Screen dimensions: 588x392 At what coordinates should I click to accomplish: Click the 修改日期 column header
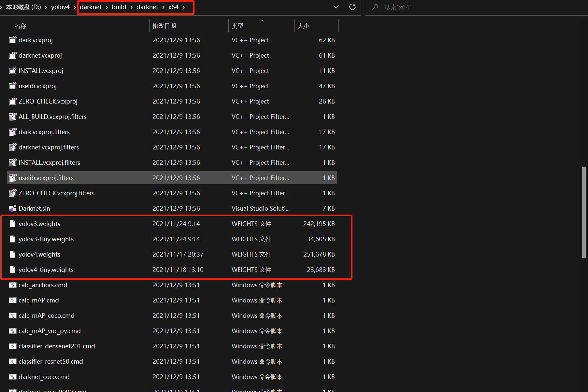[164, 26]
